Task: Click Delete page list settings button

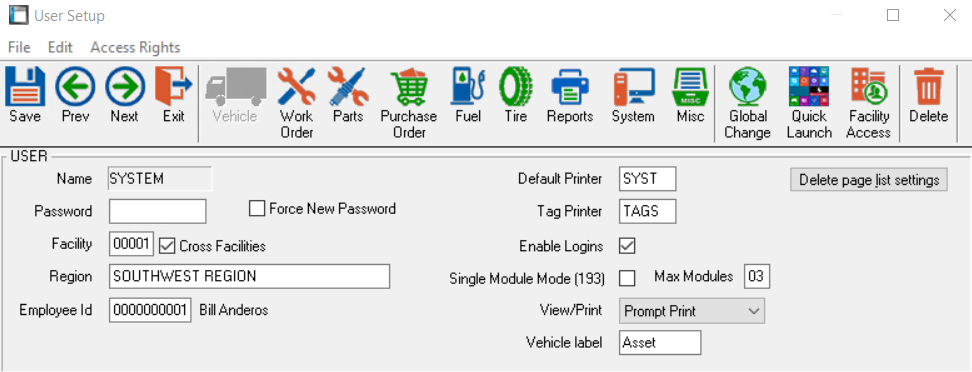Action: [x=869, y=180]
